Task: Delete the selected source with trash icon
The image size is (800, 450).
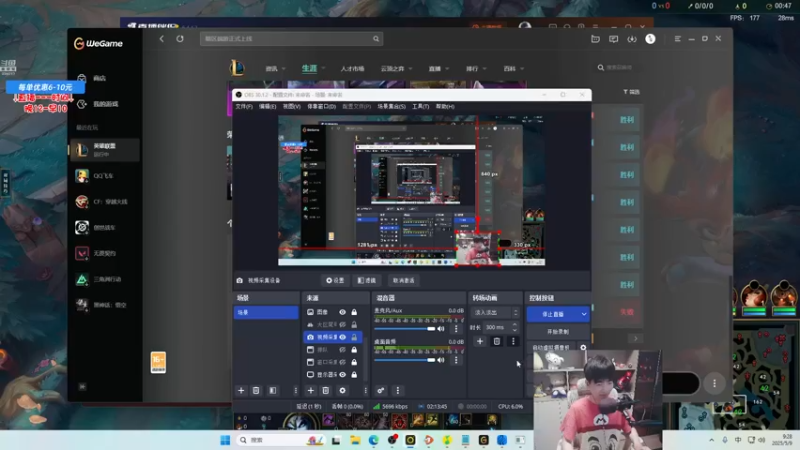Action: (326, 390)
